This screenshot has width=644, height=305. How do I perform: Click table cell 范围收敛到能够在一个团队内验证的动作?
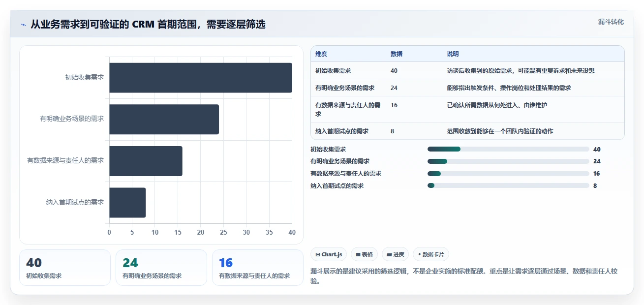(500, 131)
